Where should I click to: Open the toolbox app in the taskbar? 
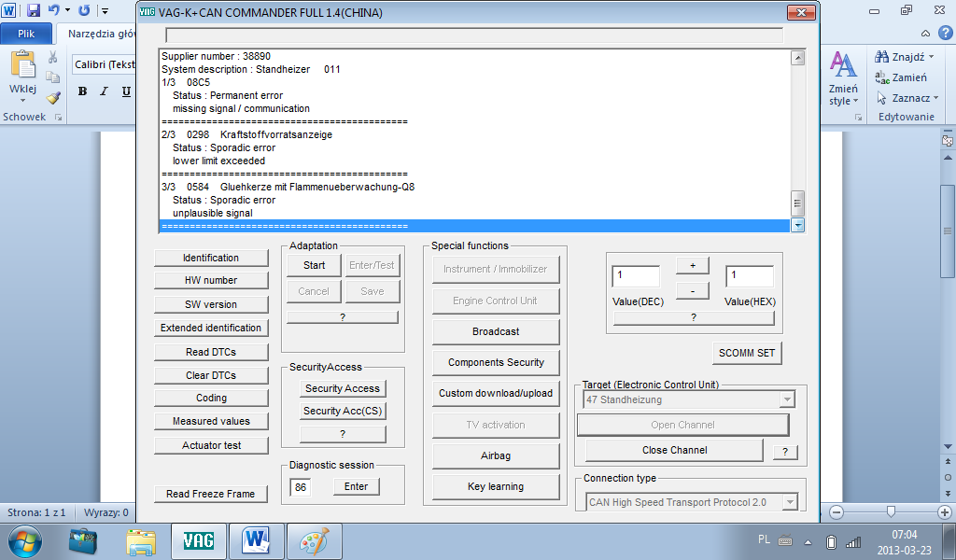click(82, 541)
